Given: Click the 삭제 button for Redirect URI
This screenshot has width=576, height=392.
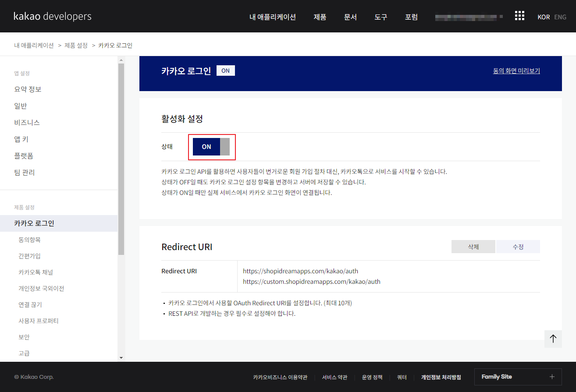Looking at the screenshot, I should [473, 247].
